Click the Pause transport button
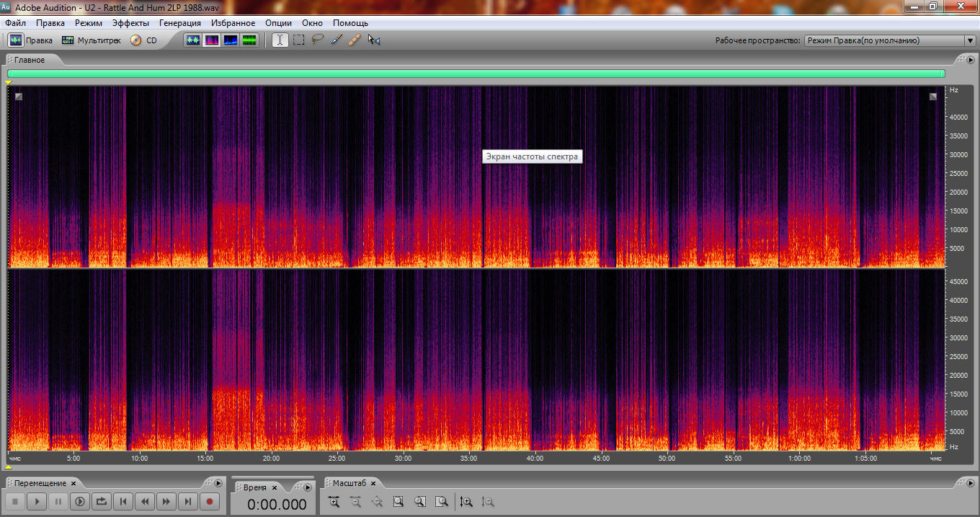The image size is (980, 517). [x=58, y=500]
